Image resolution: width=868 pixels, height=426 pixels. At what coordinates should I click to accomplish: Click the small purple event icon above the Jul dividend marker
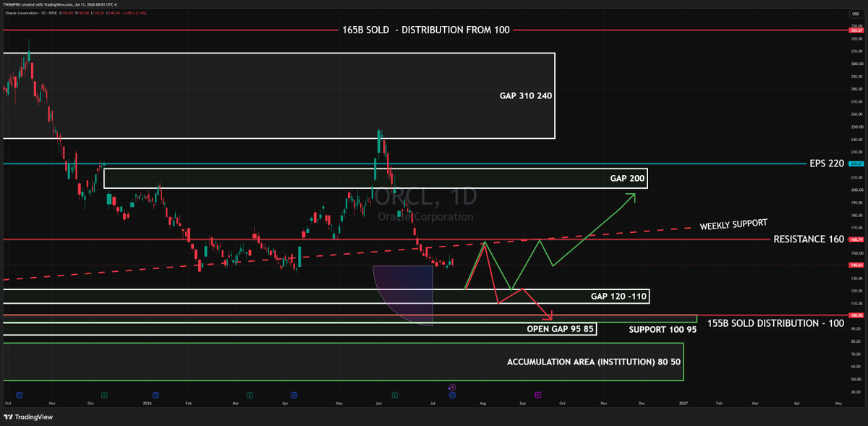click(x=452, y=387)
